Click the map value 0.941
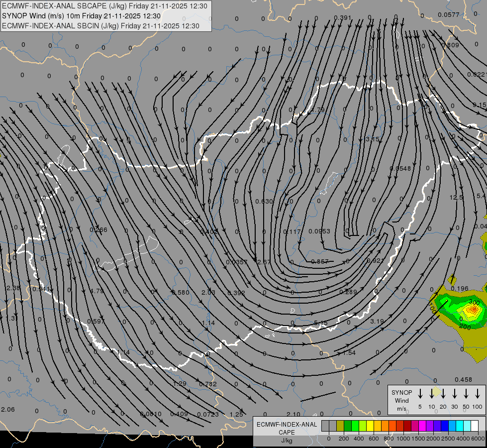487x448 pixels. pyautogui.click(x=41, y=289)
